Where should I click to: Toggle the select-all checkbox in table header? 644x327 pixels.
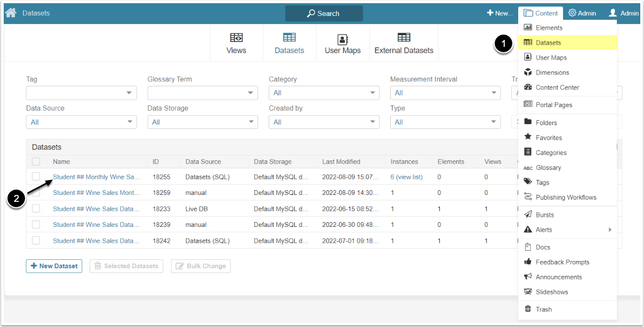point(36,161)
